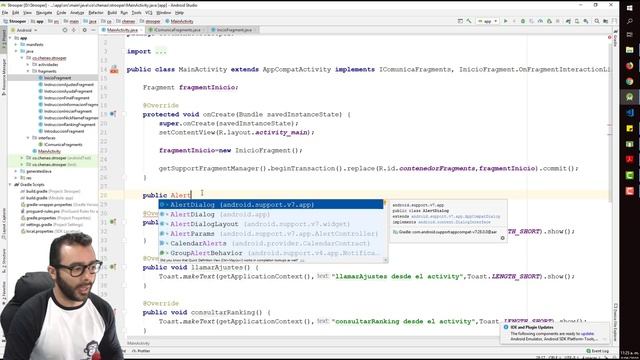Screen dimensions: 640x360
Task: Open MainActivity in the project tree
Action: tap(49, 151)
